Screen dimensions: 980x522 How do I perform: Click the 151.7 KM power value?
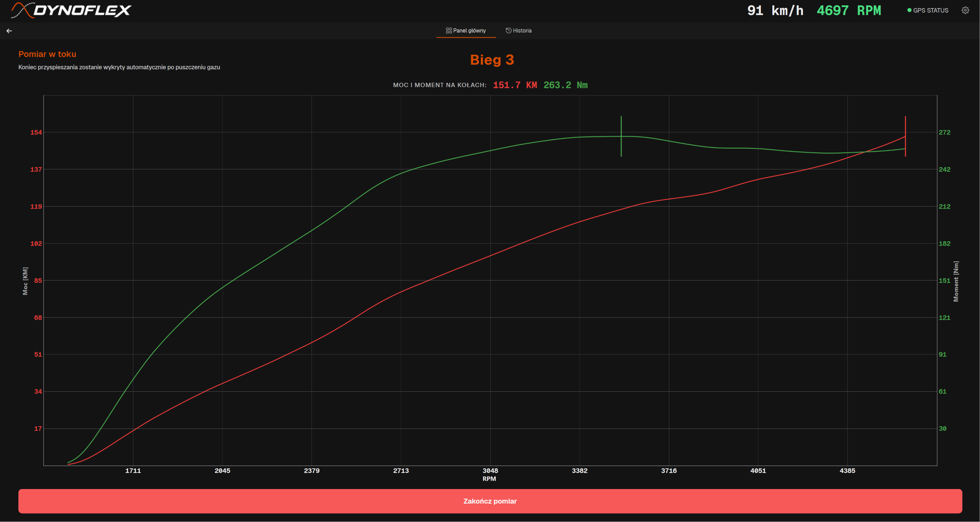click(x=515, y=85)
